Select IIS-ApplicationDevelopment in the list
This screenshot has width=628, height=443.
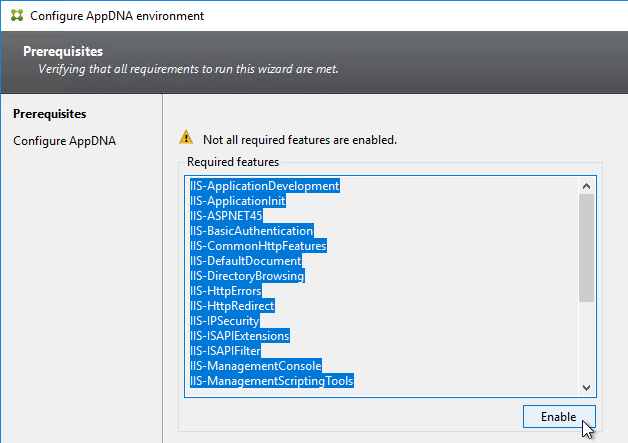265,186
